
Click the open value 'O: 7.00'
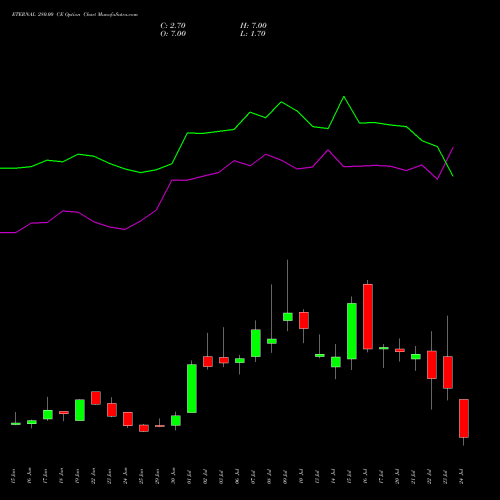click(x=173, y=34)
